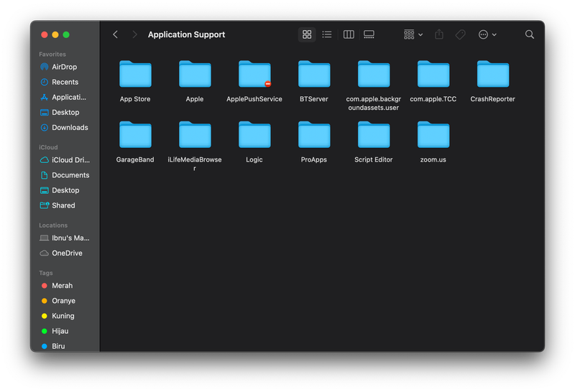
Task: Zoom the Finder window with green button
Action: pos(66,34)
